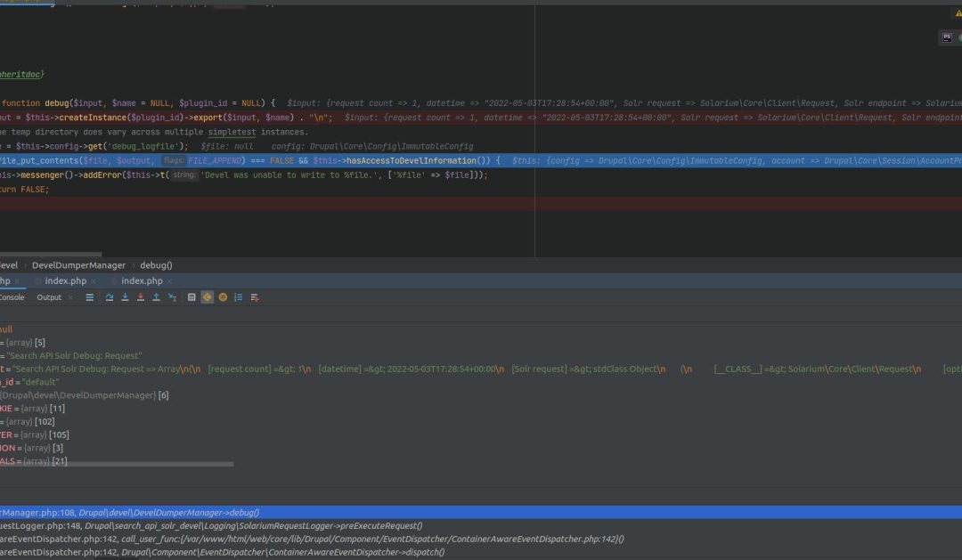The width and height of the screenshot is (962, 560).
Task: Select the Step Over debugger icon
Action: click(x=110, y=297)
